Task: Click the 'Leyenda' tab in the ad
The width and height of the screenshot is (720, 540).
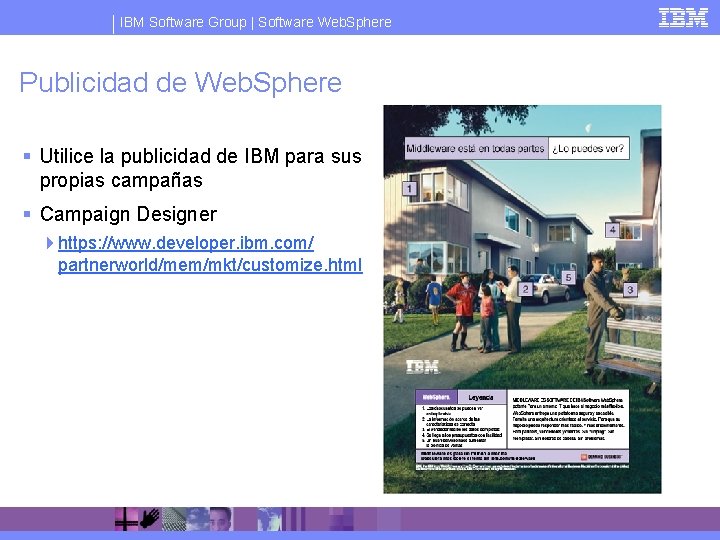Action: click(481, 397)
